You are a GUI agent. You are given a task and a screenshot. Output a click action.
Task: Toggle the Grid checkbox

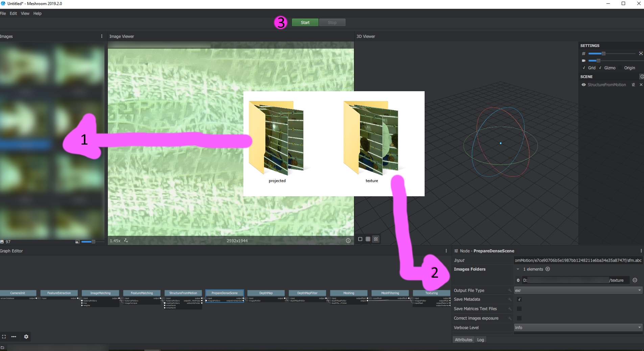pyautogui.click(x=584, y=68)
